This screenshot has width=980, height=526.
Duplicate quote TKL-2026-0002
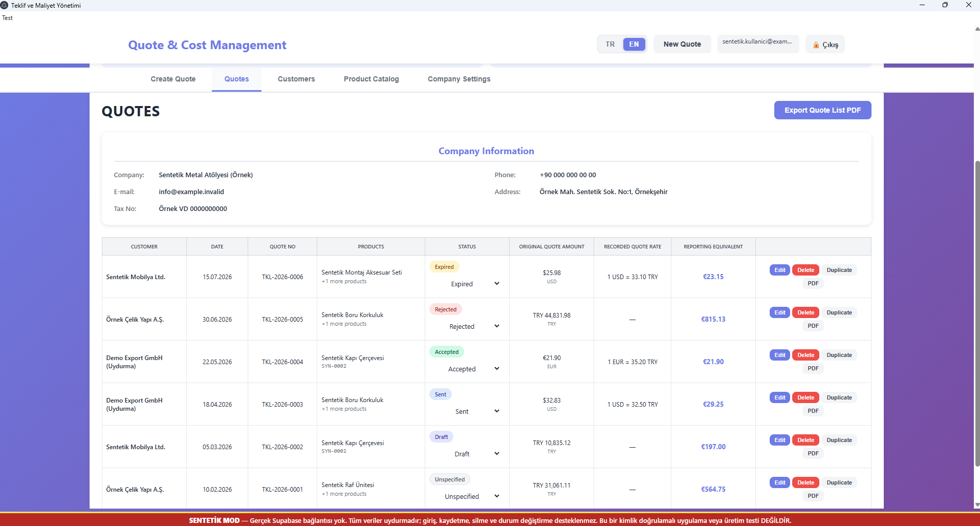[x=839, y=440]
